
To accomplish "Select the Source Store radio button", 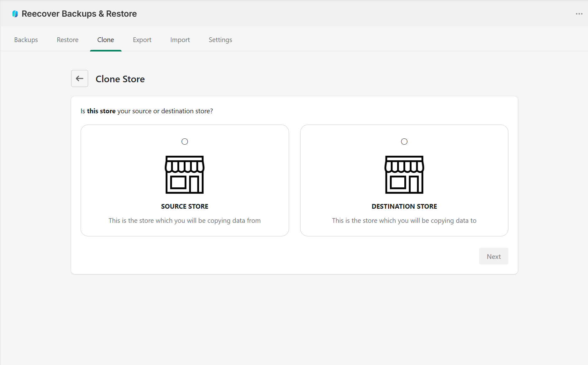I will coord(185,142).
